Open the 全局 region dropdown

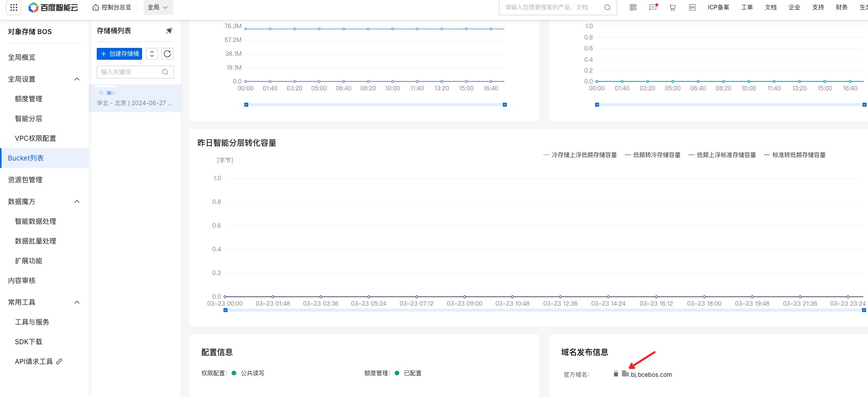click(158, 7)
